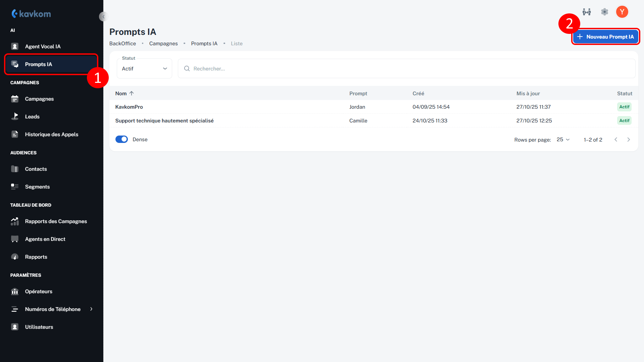This screenshot has height=362, width=644.
Task: Click the team connection icon in header
Action: point(587,12)
